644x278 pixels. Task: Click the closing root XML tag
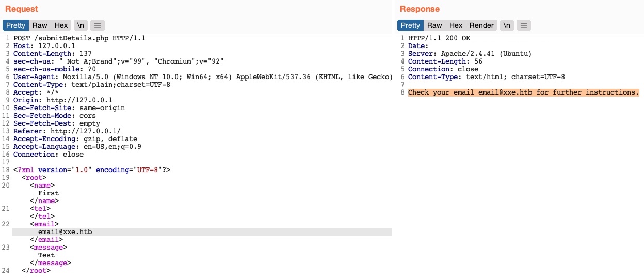[x=36, y=271]
